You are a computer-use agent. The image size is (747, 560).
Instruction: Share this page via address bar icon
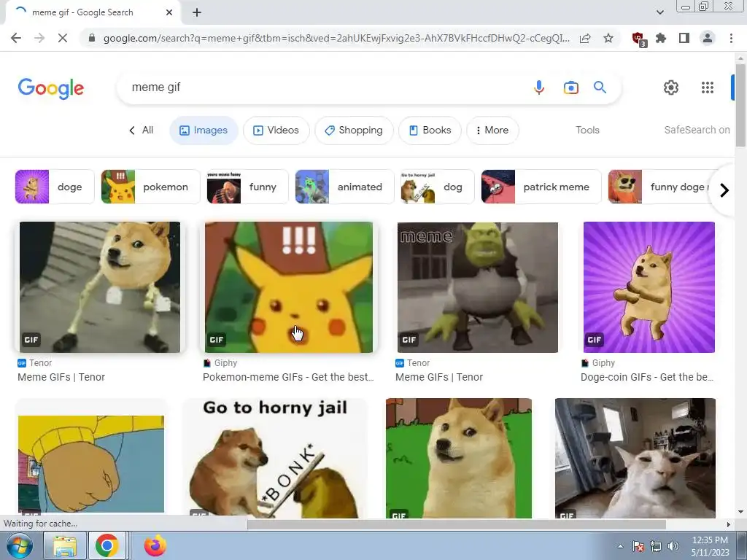click(585, 38)
